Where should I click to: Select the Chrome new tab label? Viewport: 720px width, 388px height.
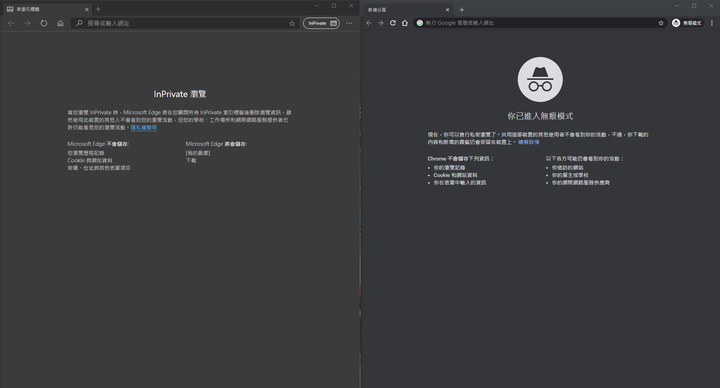(377, 10)
